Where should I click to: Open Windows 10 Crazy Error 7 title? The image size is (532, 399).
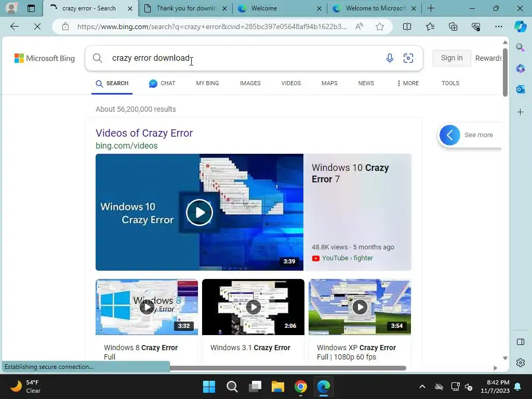point(350,174)
